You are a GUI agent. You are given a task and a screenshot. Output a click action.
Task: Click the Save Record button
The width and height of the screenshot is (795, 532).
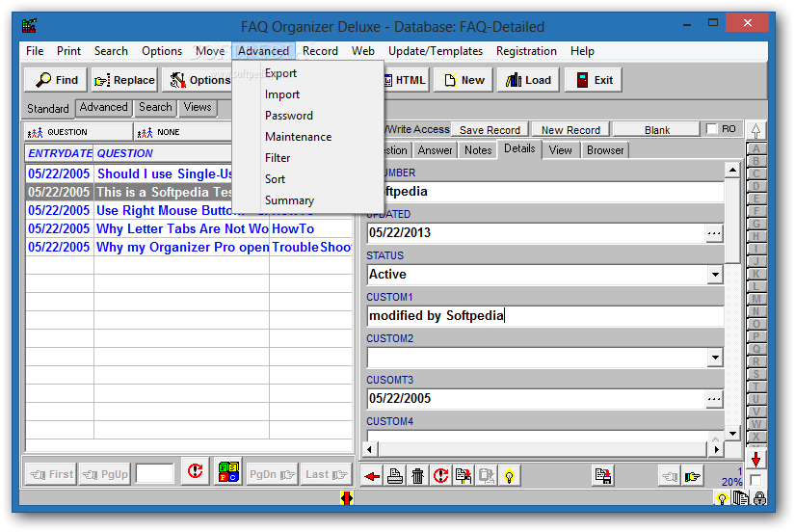pos(490,130)
